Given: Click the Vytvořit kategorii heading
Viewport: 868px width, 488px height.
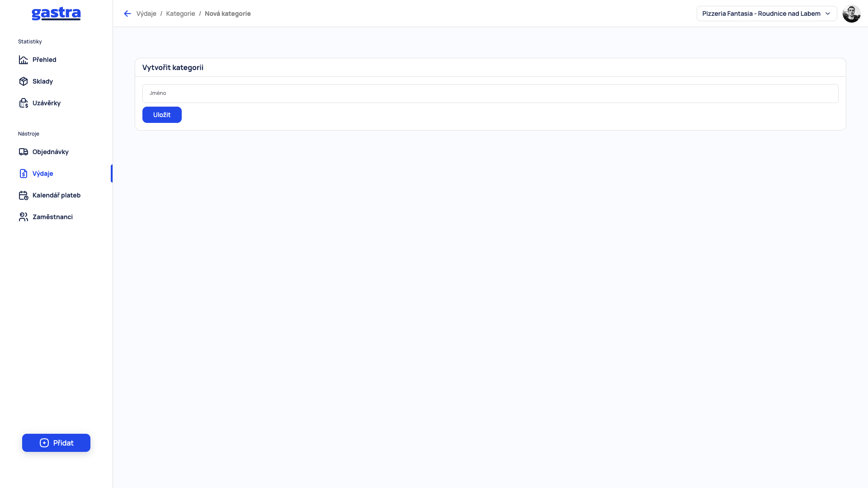Looking at the screenshot, I should click(x=173, y=67).
